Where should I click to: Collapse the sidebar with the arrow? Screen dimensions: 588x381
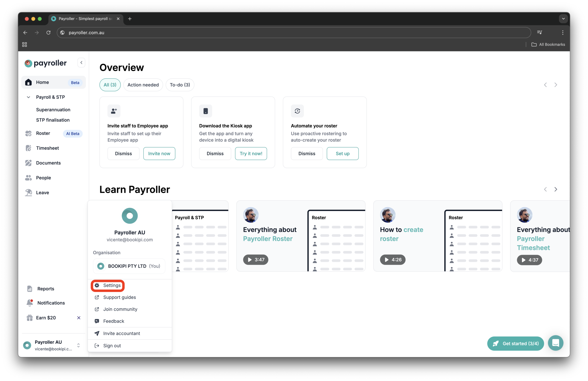(81, 62)
